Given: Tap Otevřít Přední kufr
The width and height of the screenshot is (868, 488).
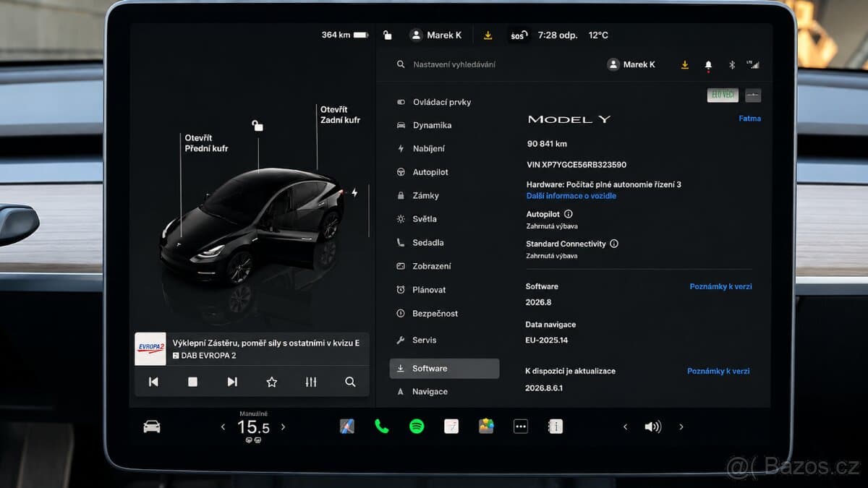Looking at the screenshot, I should pyautogui.click(x=206, y=143).
